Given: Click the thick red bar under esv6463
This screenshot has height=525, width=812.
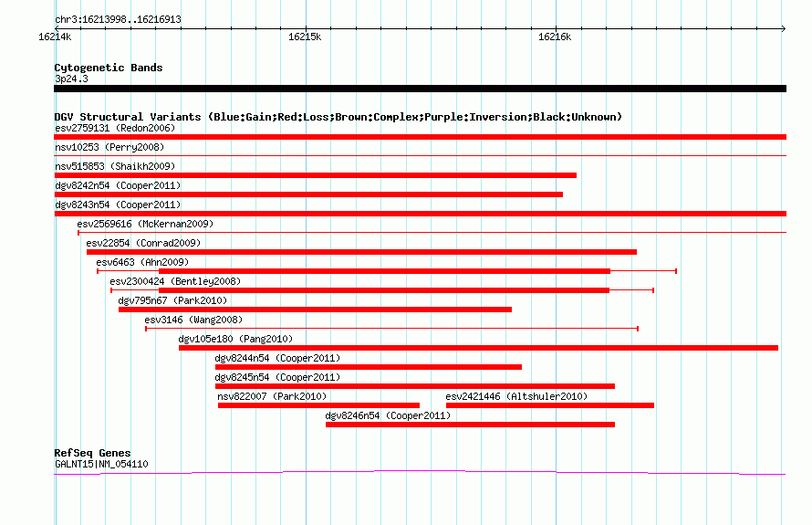Looking at the screenshot, I should point(384,271).
